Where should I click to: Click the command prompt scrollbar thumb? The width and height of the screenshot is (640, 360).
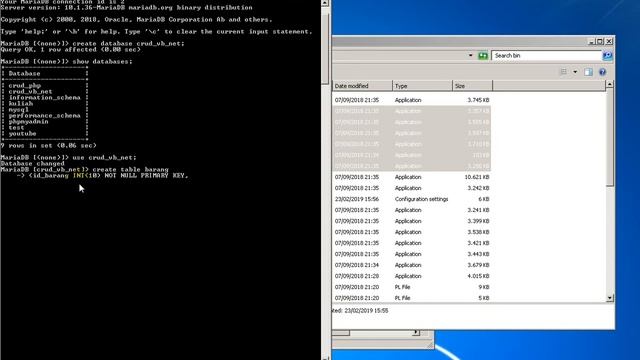point(325,48)
